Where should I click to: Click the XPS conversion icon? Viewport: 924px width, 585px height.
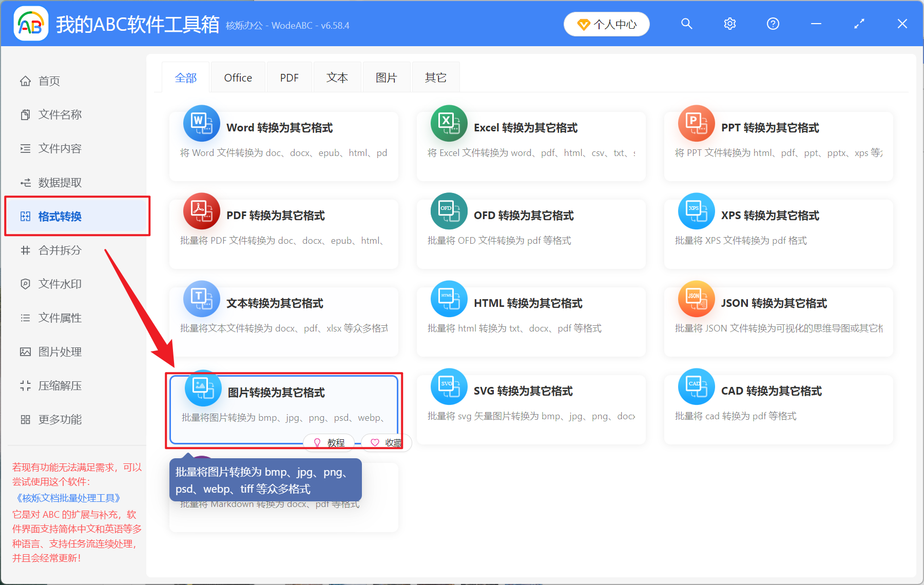[x=696, y=211]
